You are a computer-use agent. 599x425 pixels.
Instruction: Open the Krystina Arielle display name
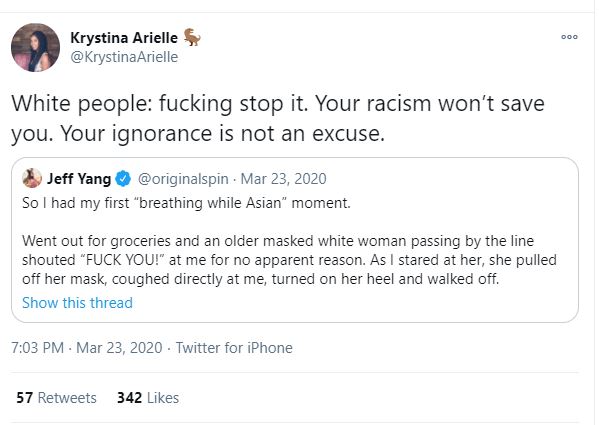(124, 38)
